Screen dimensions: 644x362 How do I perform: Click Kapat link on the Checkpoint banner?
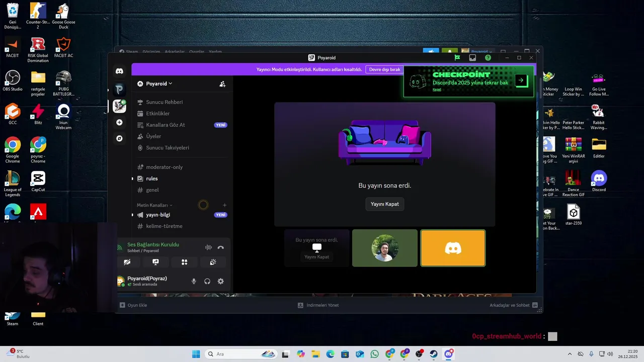(437, 89)
